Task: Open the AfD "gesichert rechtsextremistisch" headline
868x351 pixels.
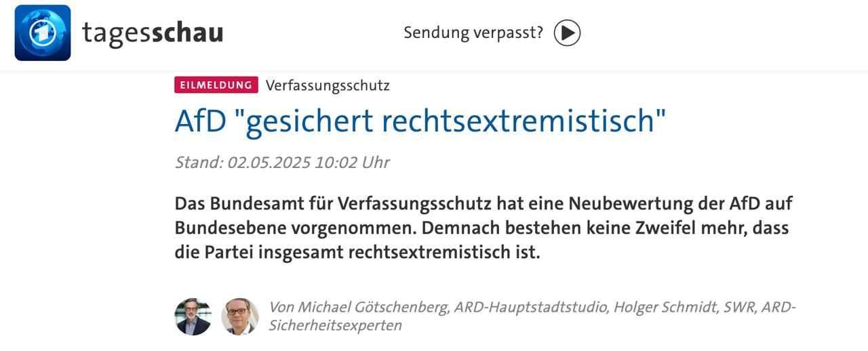Action: tap(420, 121)
